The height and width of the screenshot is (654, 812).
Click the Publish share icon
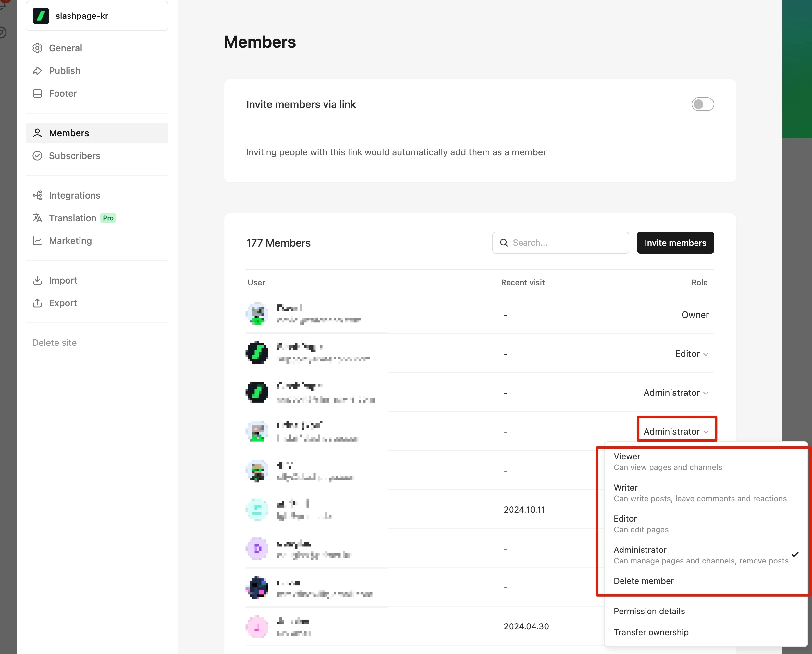(37, 71)
